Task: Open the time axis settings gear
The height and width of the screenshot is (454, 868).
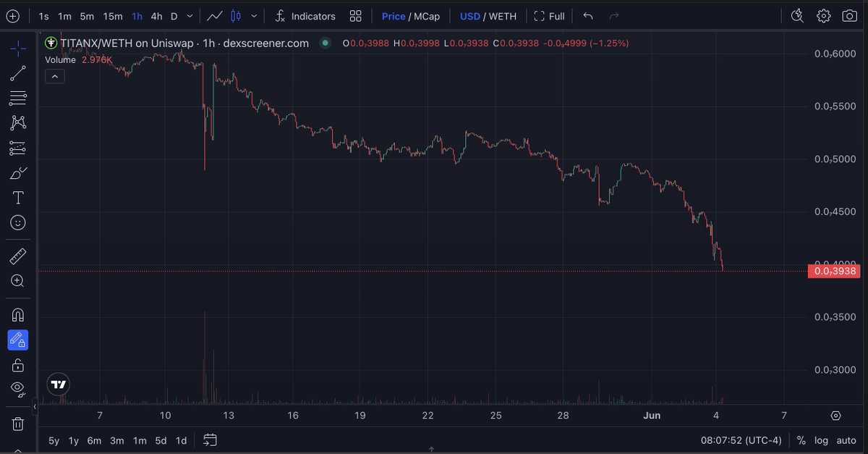Action: (835, 416)
